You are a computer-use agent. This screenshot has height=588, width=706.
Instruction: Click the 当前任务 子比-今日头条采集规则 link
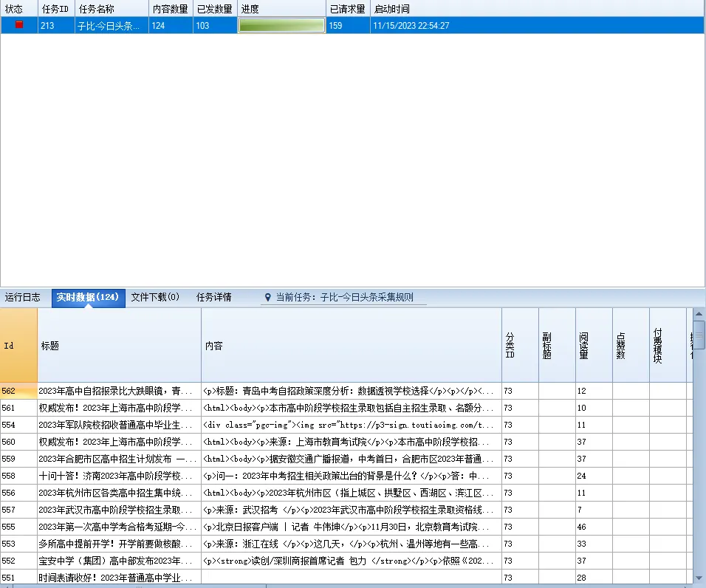tap(344, 297)
